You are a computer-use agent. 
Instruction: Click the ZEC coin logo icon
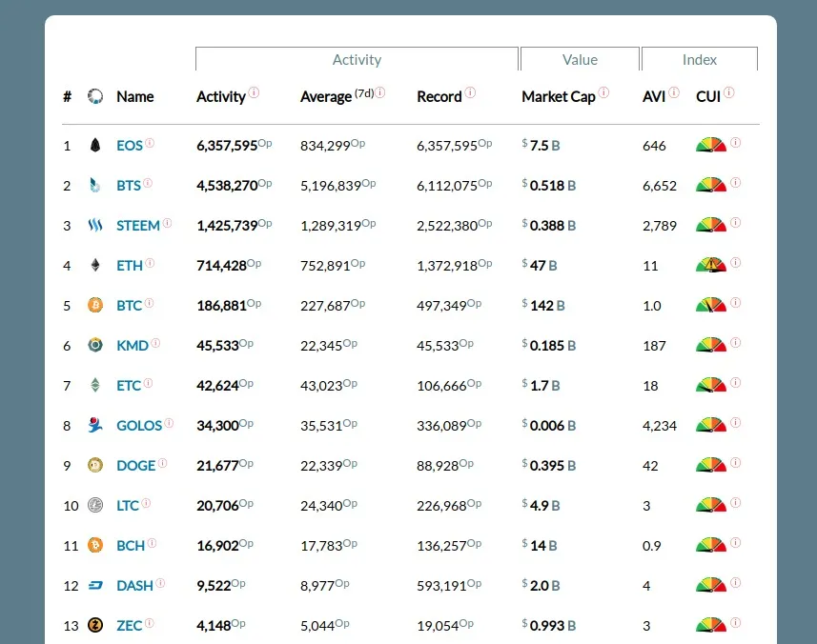click(94, 625)
